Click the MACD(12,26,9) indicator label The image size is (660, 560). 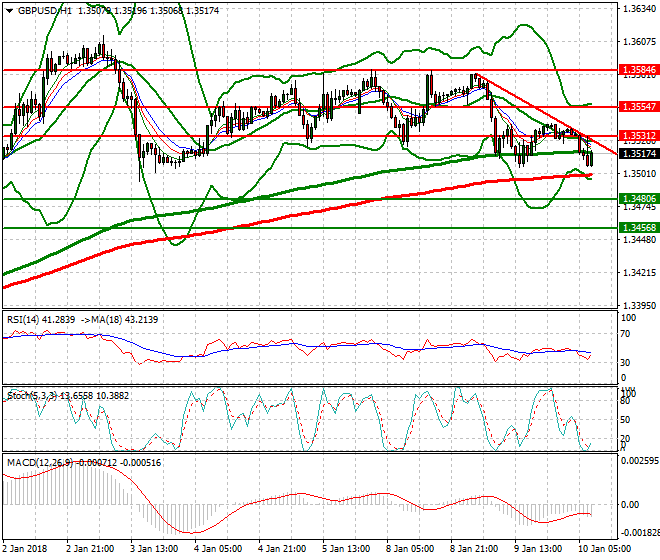pos(40,463)
